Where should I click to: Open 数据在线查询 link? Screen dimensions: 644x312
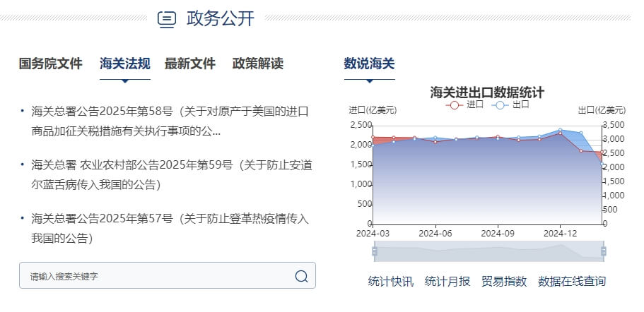pyautogui.click(x=572, y=282)
